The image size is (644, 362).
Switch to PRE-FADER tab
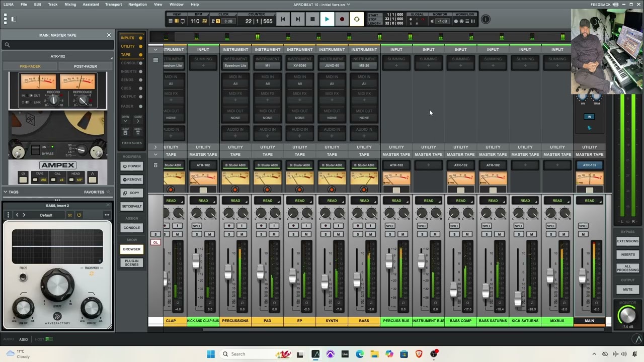tap(30, 66)
